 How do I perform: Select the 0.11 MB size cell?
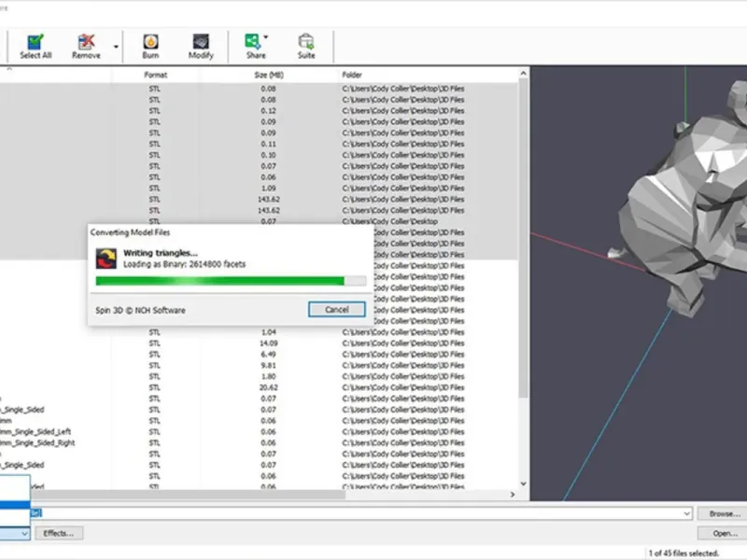[x=269, y=144]
